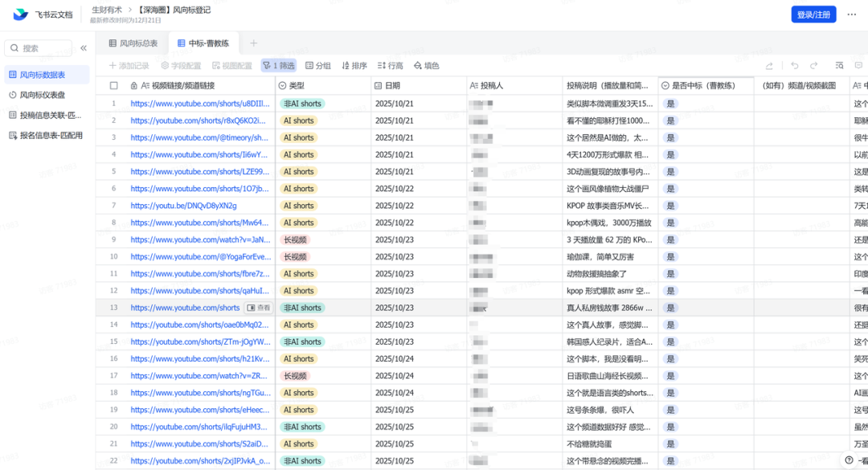
Task: Click the 长视频 tag in row 9
Action: click(x=295, y=239)
